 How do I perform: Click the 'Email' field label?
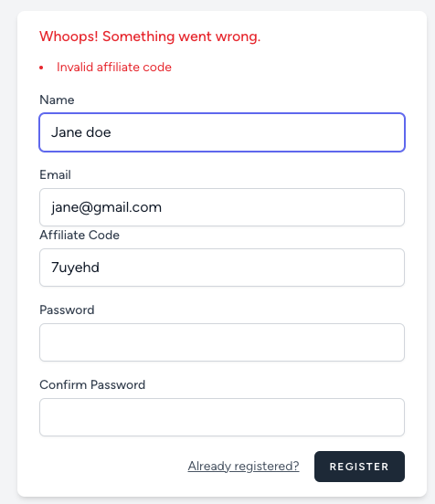[x=56, y=175]
